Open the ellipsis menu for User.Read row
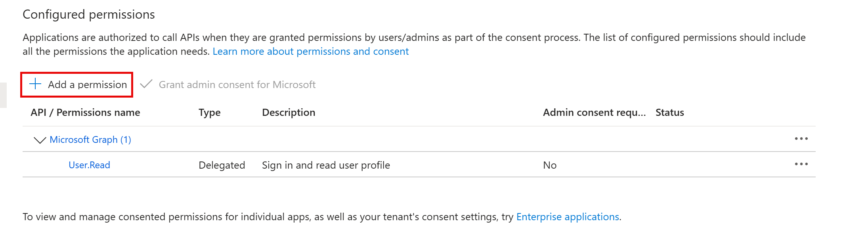868x244 pixels. (x=801, y=164)
